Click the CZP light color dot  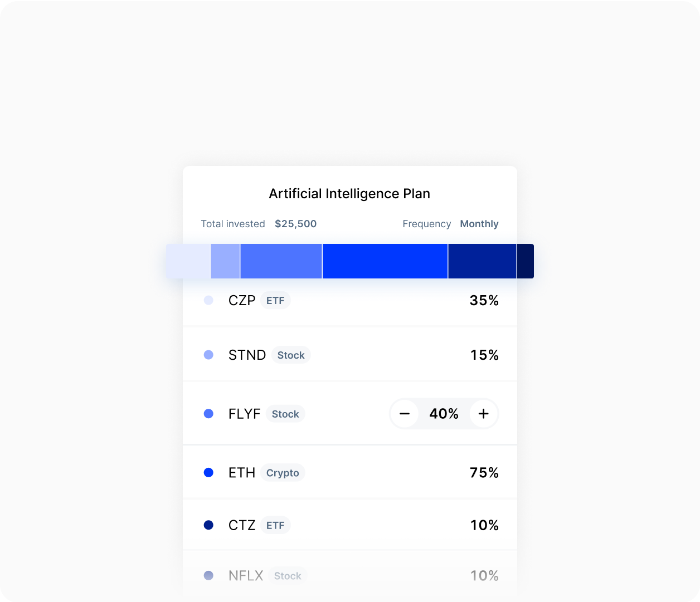[208, 300]
